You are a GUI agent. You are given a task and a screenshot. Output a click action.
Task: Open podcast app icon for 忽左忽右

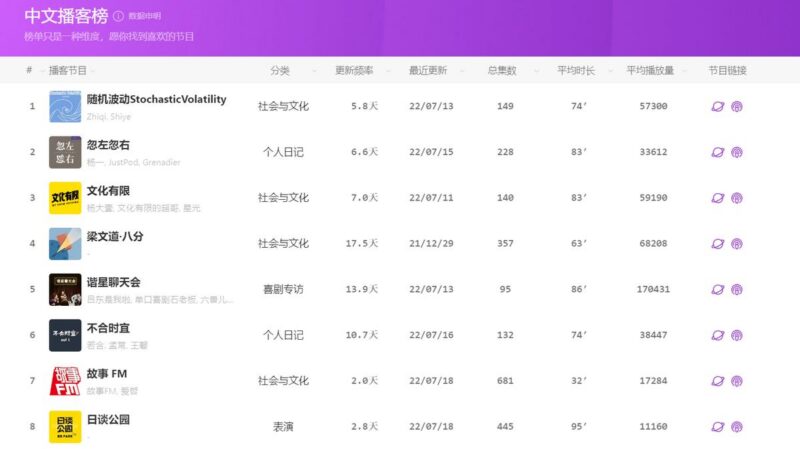coord(737,152)
